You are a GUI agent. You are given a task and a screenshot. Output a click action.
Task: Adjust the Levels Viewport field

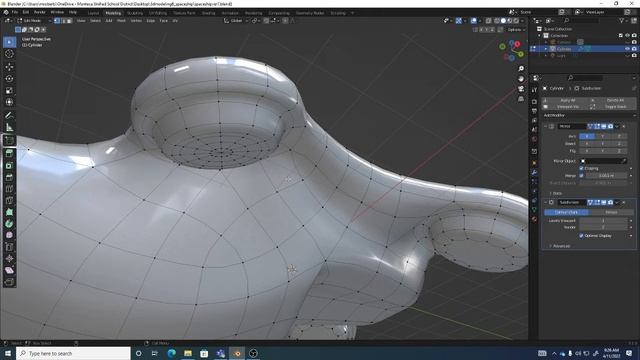tap(603, 220)
